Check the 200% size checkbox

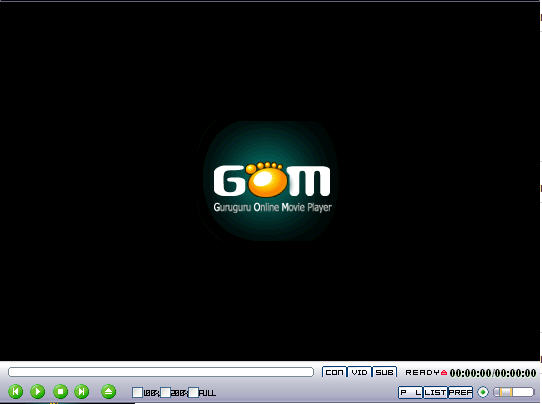[x=166, y=393]
